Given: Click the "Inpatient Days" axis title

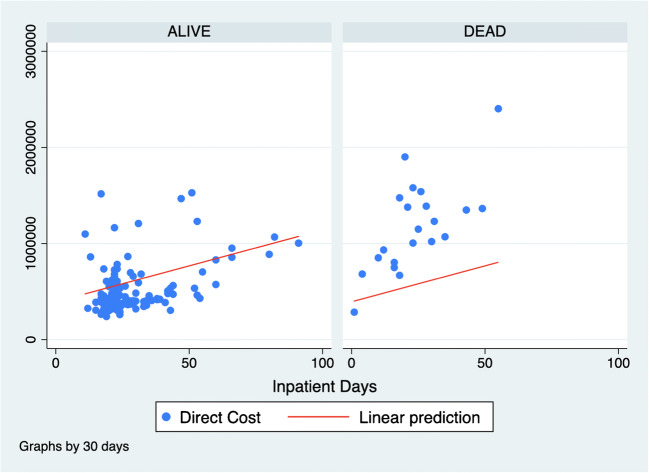Looking at the screenshot, I should (x=336, y=385).
